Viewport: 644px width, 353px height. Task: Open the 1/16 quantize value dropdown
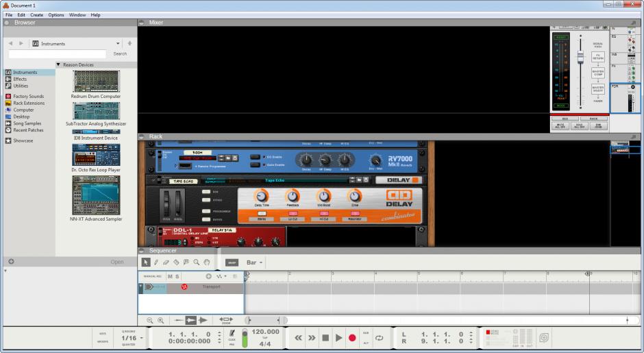(132, 338)
